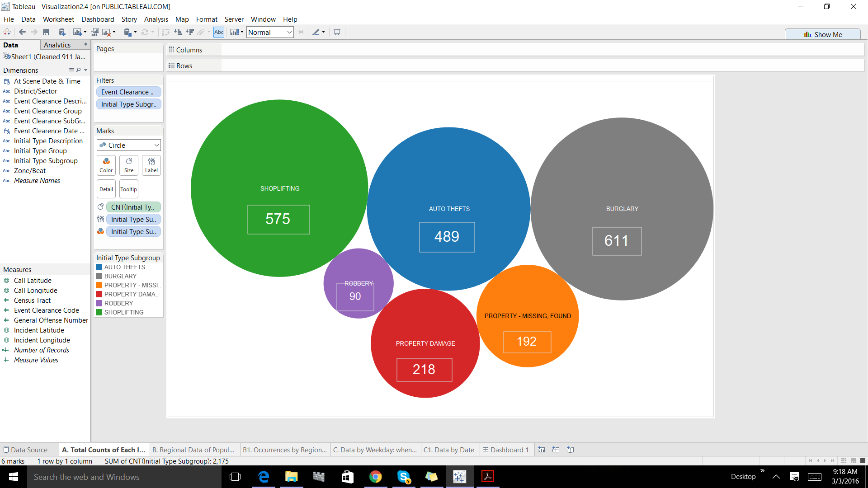The width and height of the screenshot is (868, 488).
Task: Toggle Show Mark Labels Abc button
Action: [x=219, y=32]
